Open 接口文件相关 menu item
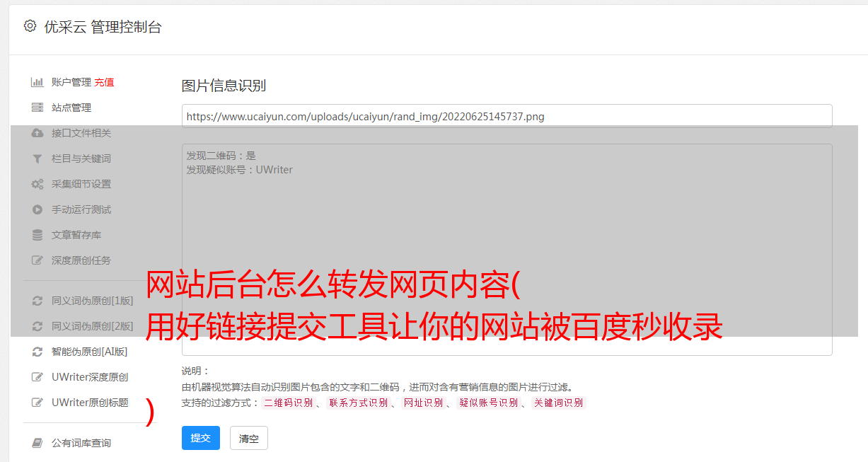 (81, 133)
